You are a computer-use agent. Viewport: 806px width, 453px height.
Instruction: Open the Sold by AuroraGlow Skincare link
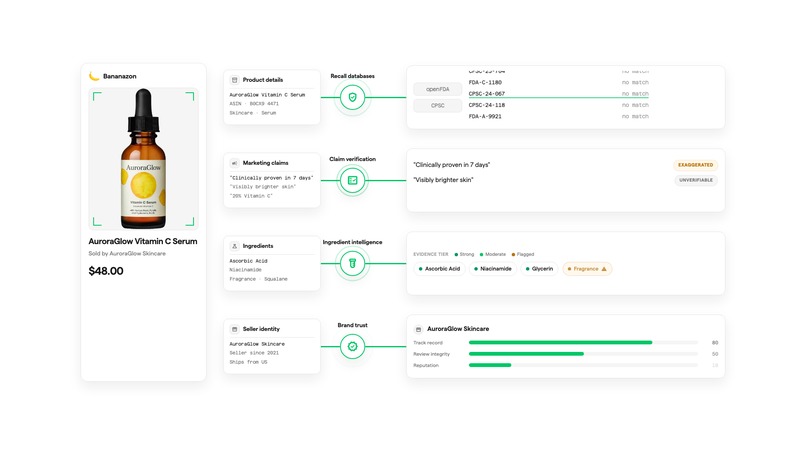(127, 253)
